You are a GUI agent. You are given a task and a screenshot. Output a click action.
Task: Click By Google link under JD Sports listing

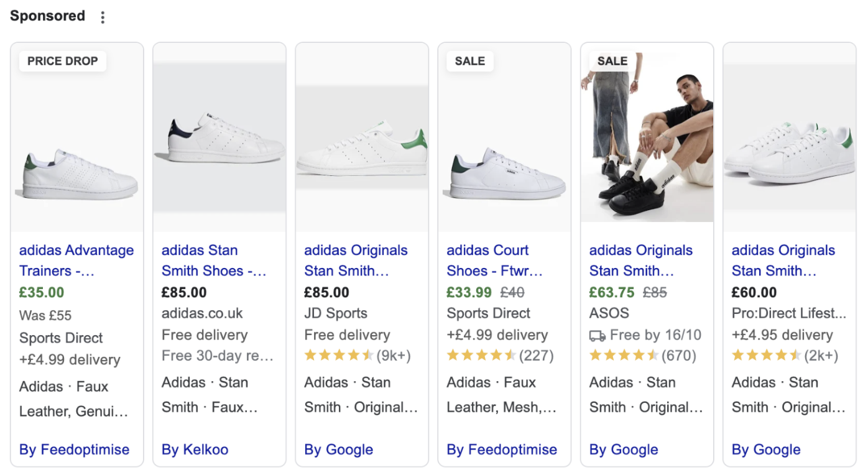point(338,450)
